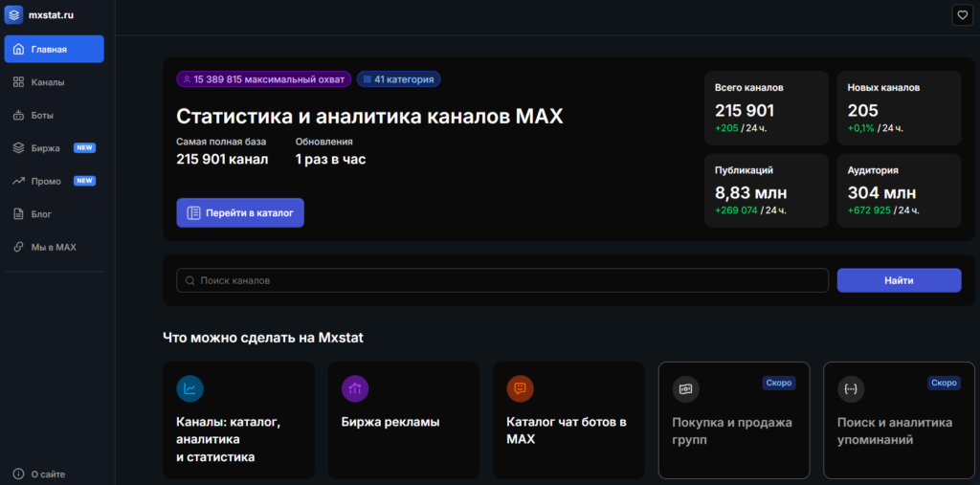
Task: Open the Блог section
Action: (55, 214)
